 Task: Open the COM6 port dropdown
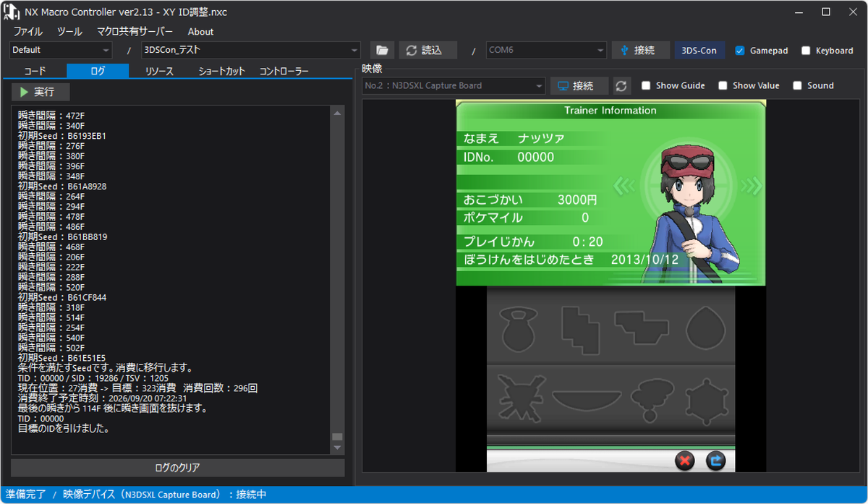click(546, 50)
